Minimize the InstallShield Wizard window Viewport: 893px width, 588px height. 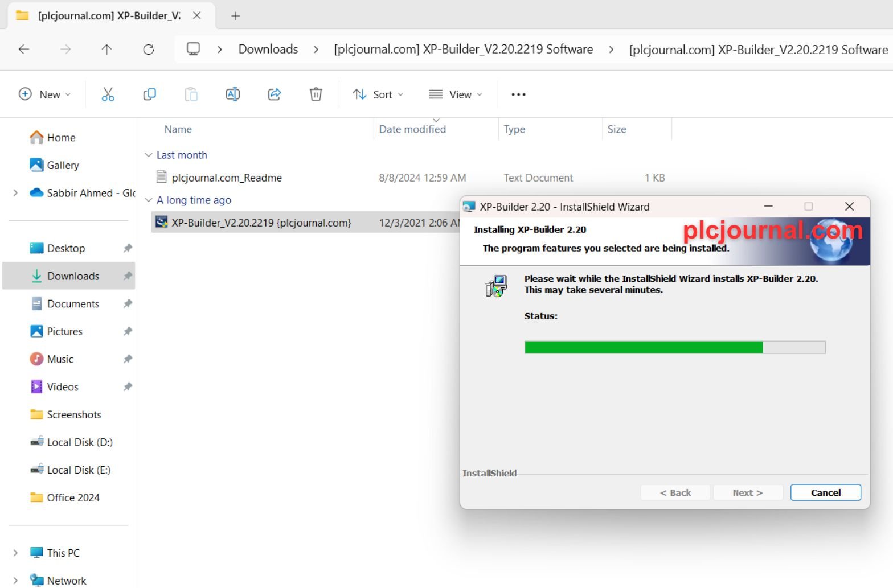(768, 207)
